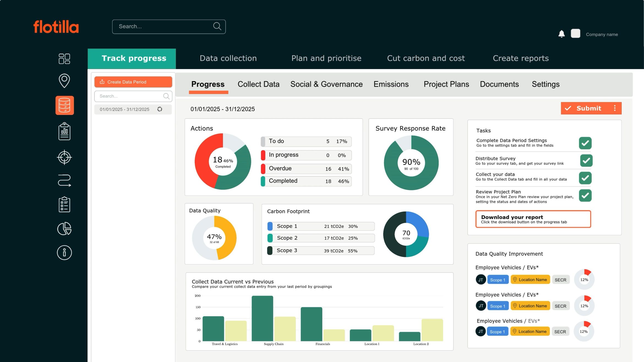Open the checklist clipboard sidebar icon
The image size is (644, 362).
(64, 204)
